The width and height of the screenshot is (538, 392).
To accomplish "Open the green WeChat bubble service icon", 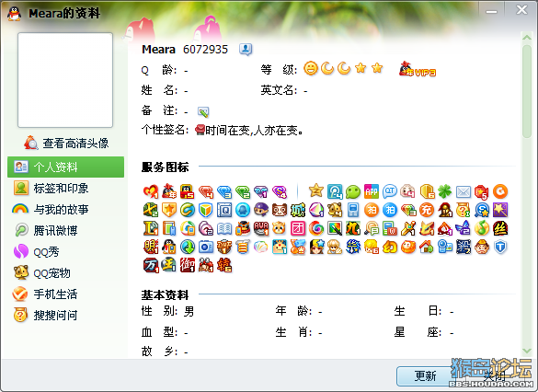I will tap(353, 191).
